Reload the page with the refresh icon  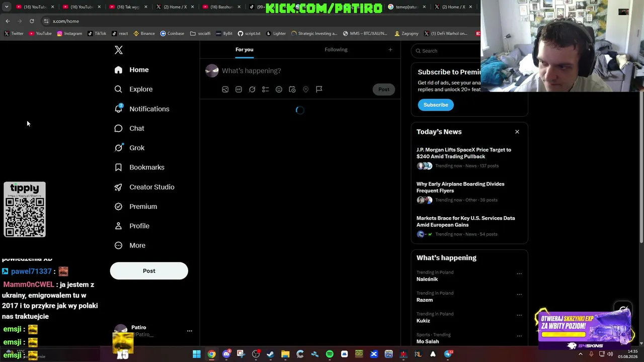point(32,21)
